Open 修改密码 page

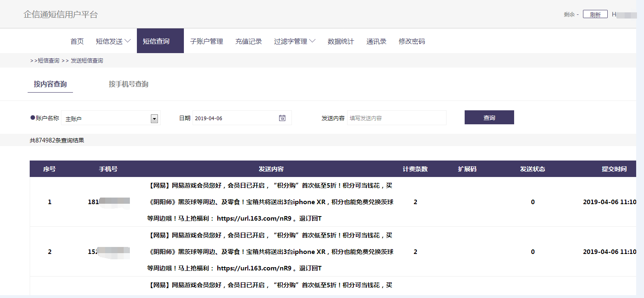point(411,41)
